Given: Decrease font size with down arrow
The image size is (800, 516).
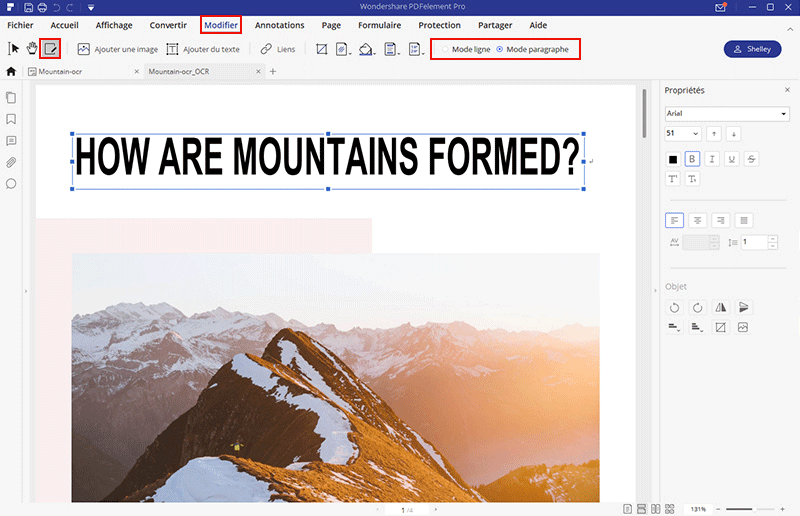Looking at the screenshot, I should point(733,134).
